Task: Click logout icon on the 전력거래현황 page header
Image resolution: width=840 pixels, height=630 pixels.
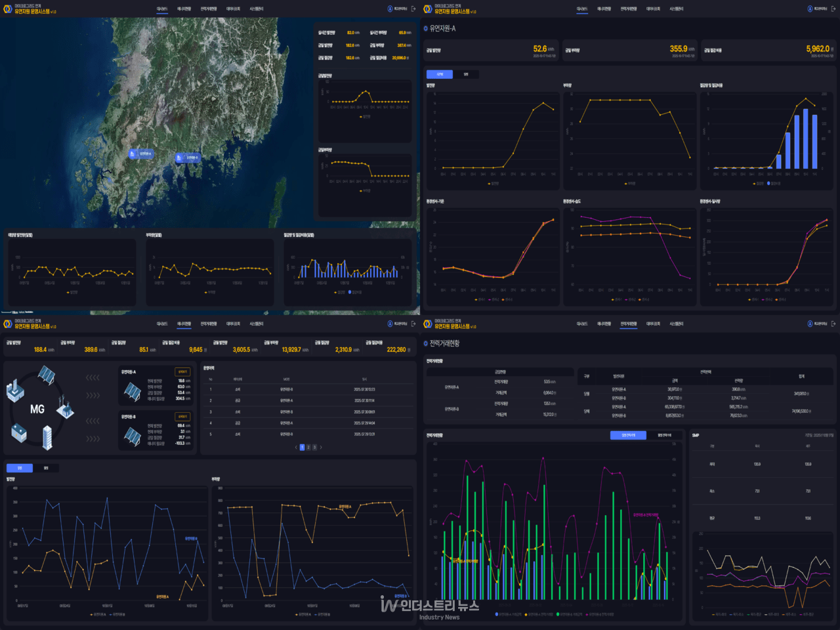Action: (x=833, y=324)
